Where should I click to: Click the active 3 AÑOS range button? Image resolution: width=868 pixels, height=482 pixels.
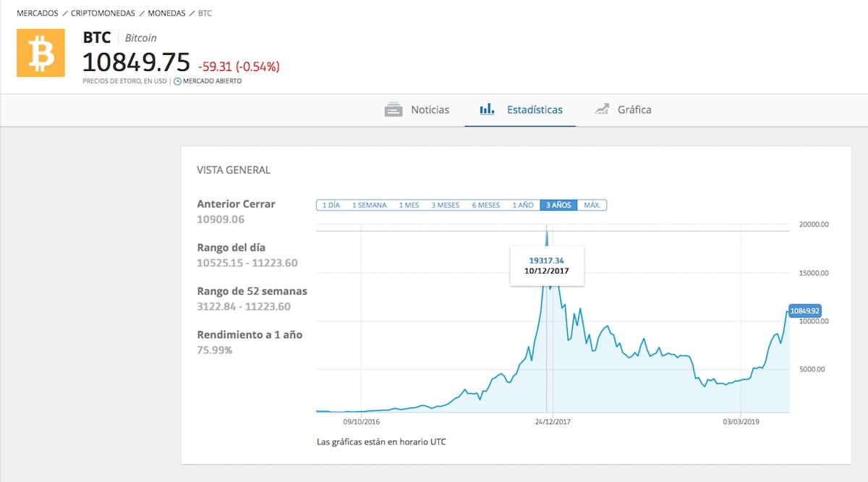tap(558, 205)
